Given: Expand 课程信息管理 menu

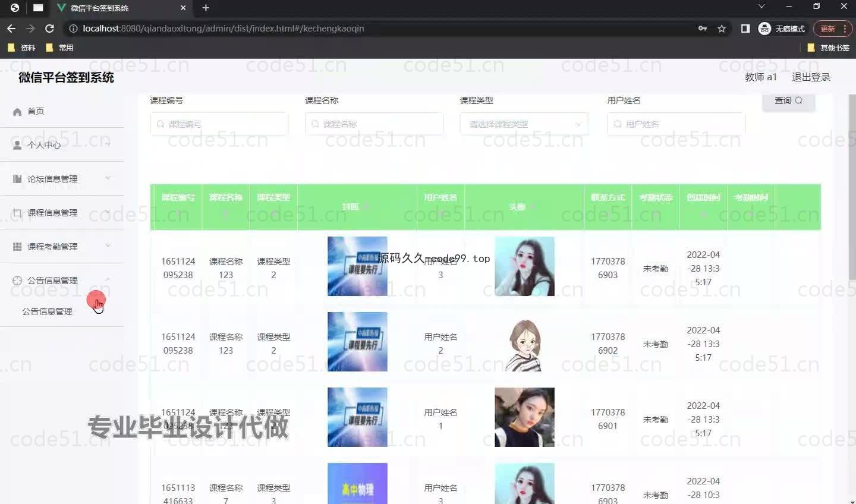Looking at the screenshot, I should click(62, 212).
